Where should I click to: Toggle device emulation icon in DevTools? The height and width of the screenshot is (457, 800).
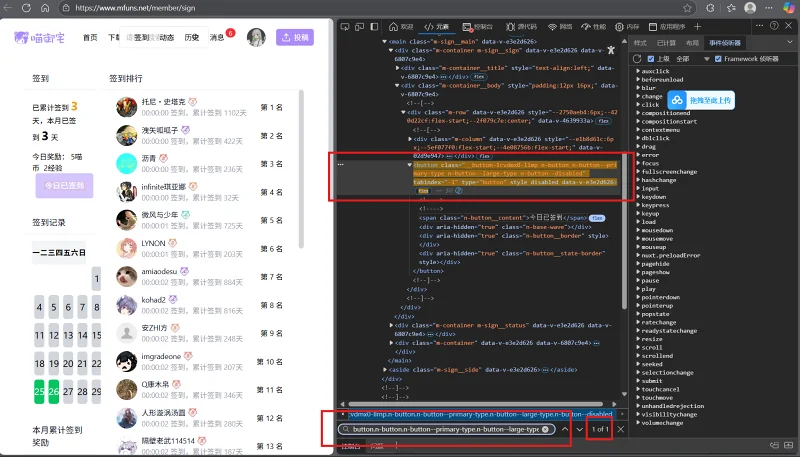tap(360, 27)
